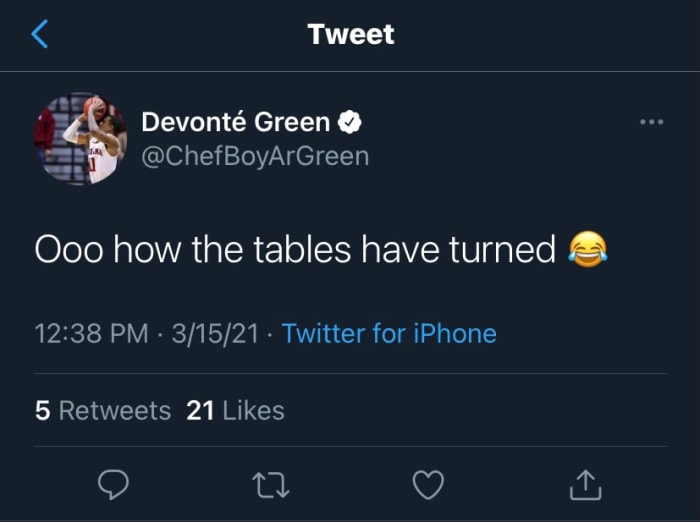Tap the verified badge next to Devonté Green
Image resolution: width=700 pixels, height=522 pixels.
349,123
